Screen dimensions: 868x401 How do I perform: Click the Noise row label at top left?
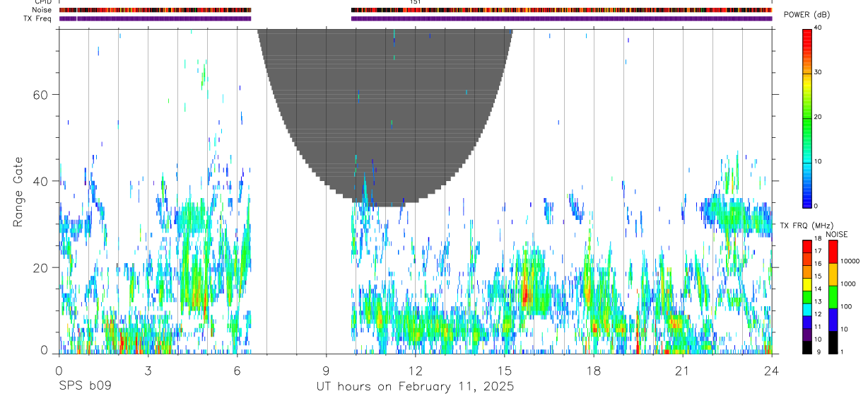42,10
